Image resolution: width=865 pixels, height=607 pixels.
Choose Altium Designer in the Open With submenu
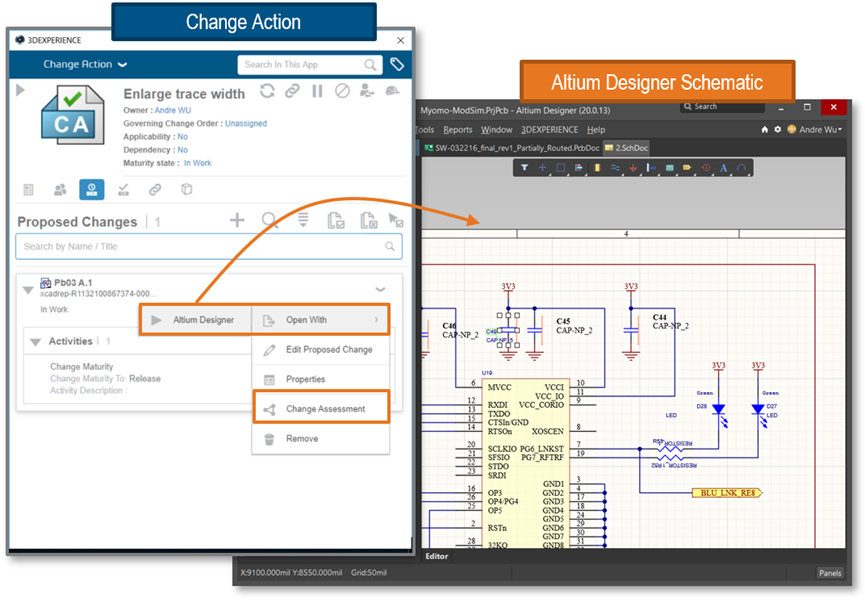[x=196, y=320]
